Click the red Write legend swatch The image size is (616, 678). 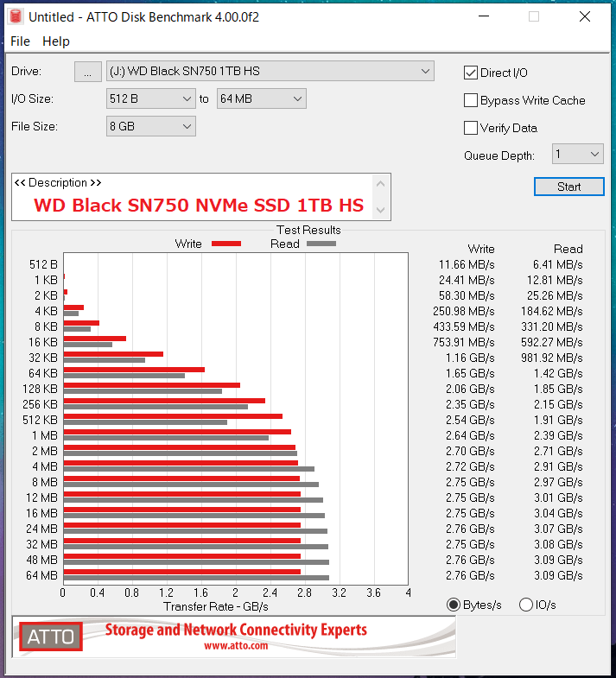tap(226, 244)
